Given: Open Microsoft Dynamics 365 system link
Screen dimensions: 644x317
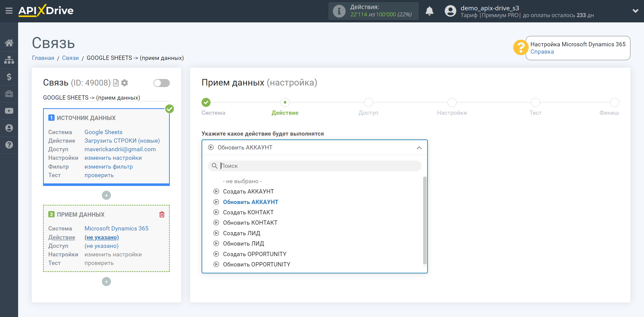Looking at the screenshot, I should 116,228.
